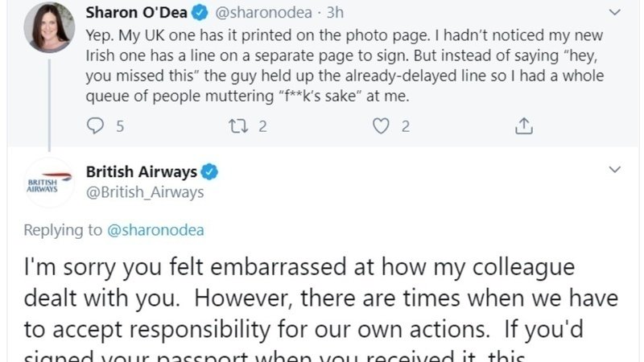Open Sharon O'Dea's profile photo
The image size is (644, 362).
click(x=50, y=27)
